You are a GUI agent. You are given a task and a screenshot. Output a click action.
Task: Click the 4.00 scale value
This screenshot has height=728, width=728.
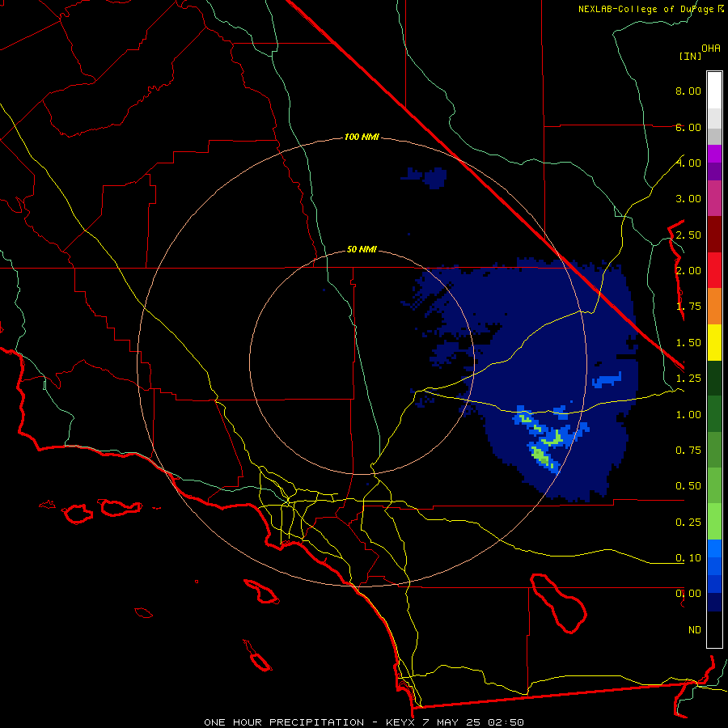[688, 163]
